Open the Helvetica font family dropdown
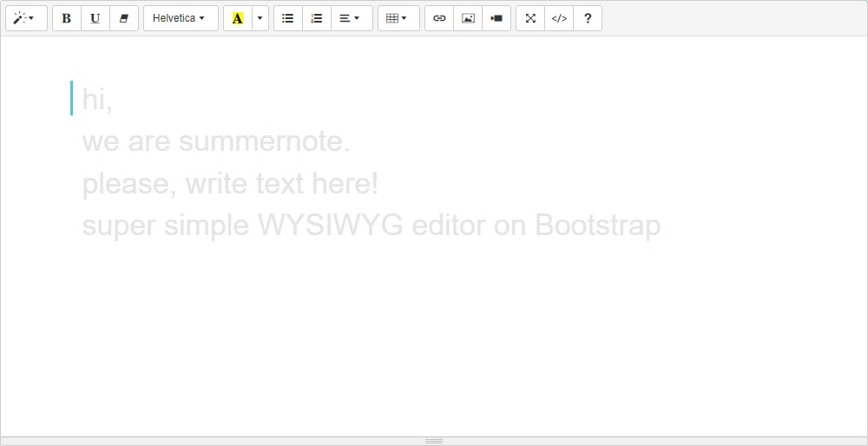The image size is (868, 446). point(180,18)
